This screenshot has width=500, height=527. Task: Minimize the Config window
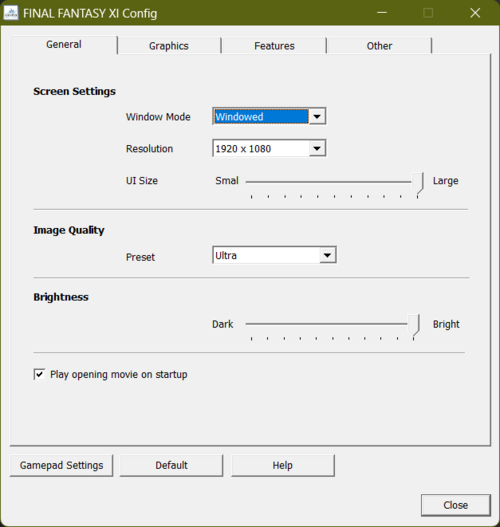click(x=382, y=13)
